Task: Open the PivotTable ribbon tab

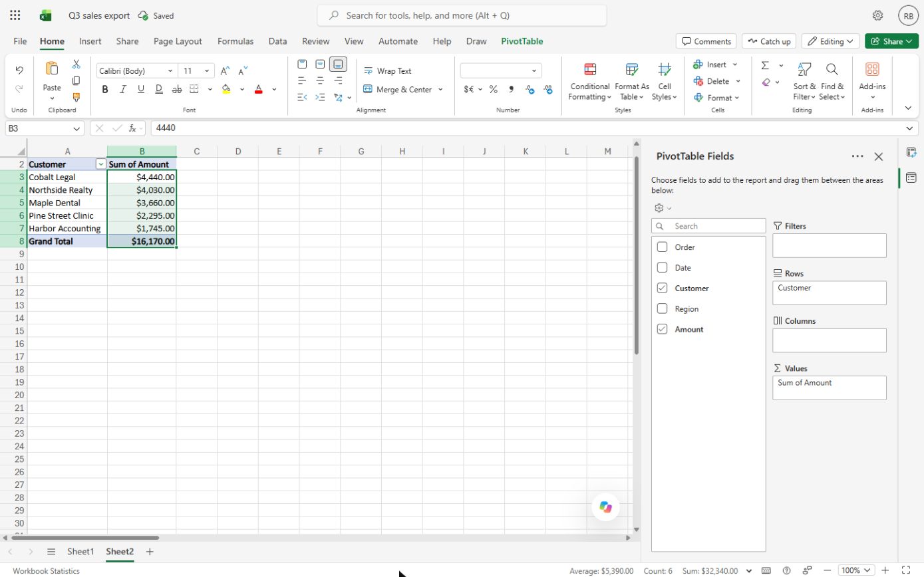Action: (x=522, y=41)
